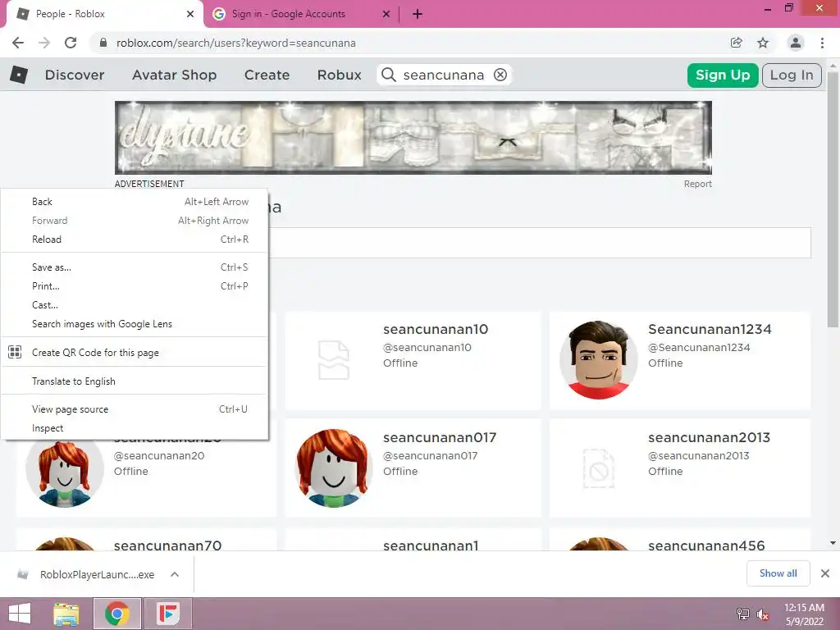Open the Windows Start button
Image resolution: width=840 pixels, height=630 pixels.
20,614
